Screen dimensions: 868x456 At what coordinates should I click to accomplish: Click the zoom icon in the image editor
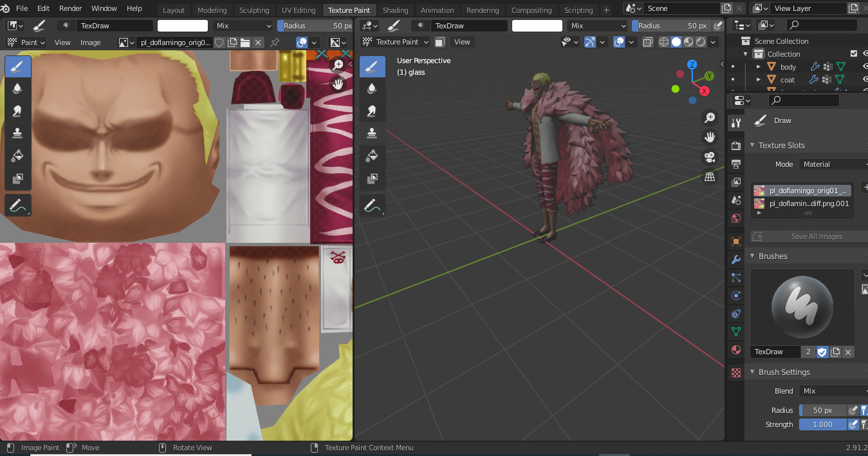(338, 65)
